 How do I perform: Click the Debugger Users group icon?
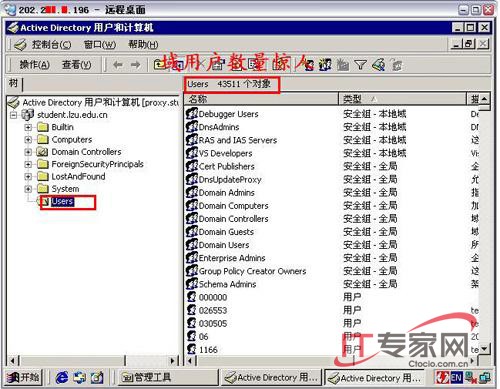(x=192, y=114)
